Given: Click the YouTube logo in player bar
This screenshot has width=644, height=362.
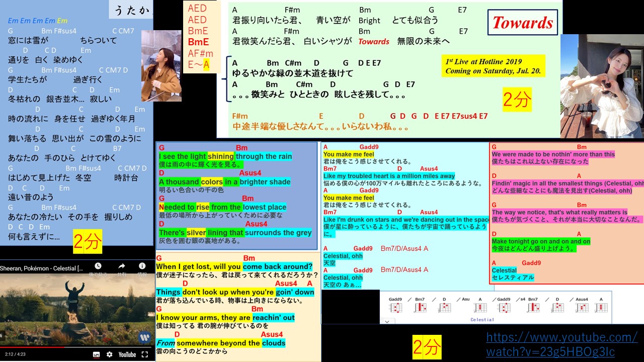Looking at the screenshot, I should coord(127,354).
